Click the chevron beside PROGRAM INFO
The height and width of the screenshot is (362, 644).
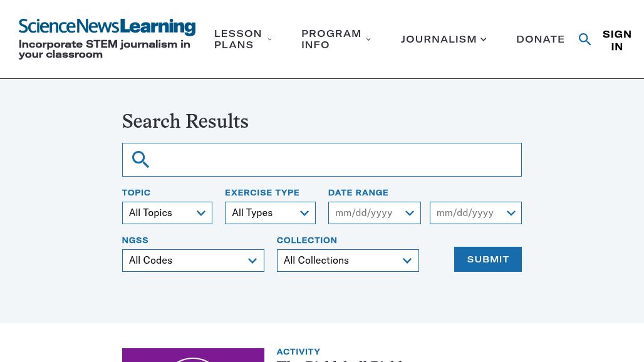(x=368, y=39)
